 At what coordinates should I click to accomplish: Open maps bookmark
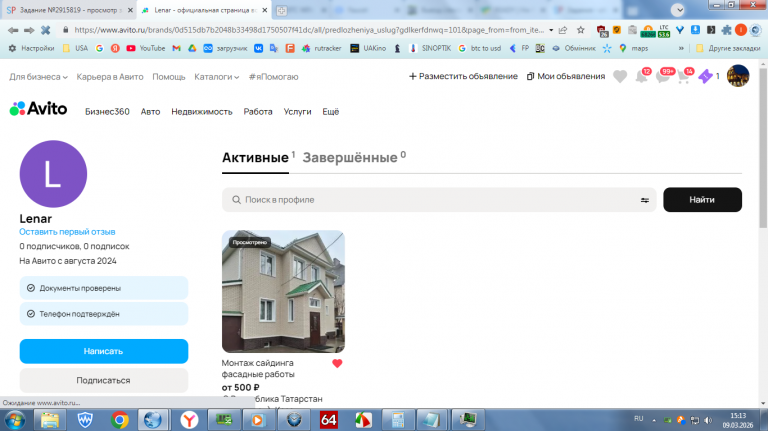[633, 48]
